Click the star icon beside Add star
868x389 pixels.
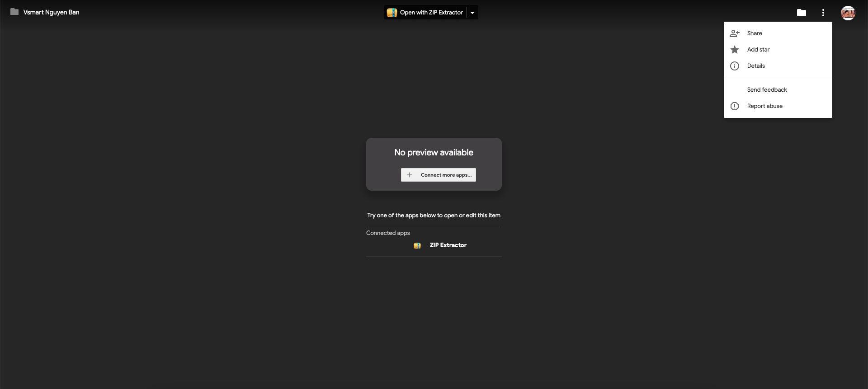[735, 50]
